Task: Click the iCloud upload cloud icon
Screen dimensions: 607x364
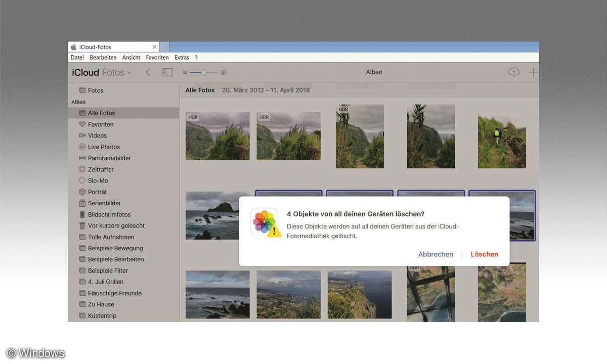Action: pos(513,72)
